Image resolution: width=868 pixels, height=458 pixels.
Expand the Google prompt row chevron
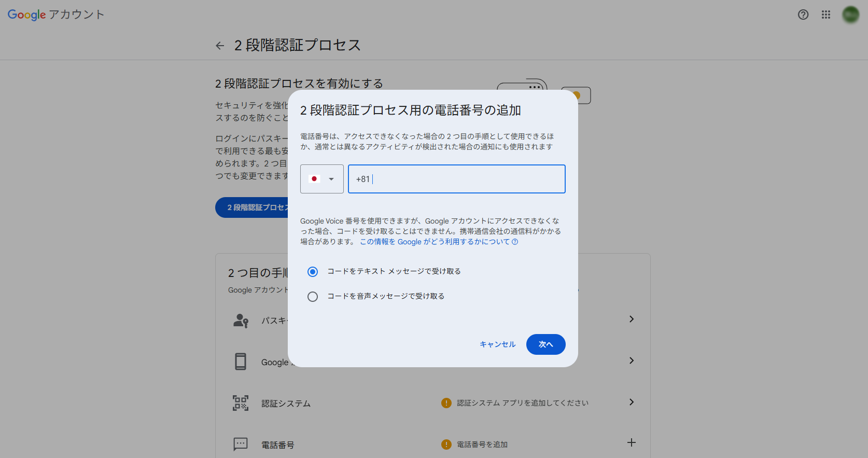click(x=632, y=360)
